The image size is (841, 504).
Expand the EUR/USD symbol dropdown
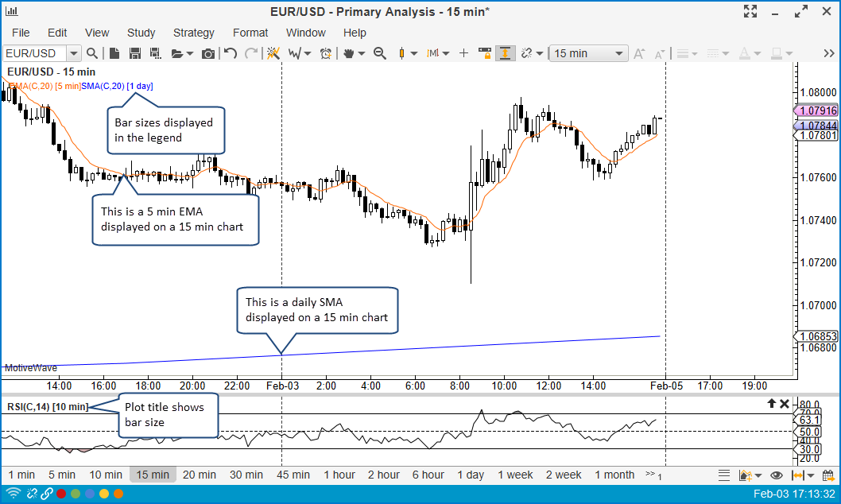tap(73, 53)
